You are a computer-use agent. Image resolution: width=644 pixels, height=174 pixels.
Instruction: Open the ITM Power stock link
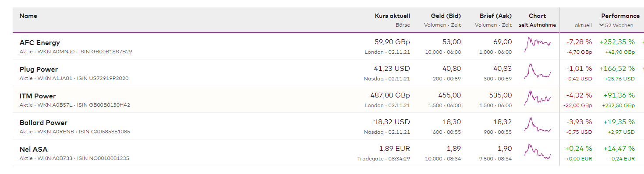click(38, 96)
